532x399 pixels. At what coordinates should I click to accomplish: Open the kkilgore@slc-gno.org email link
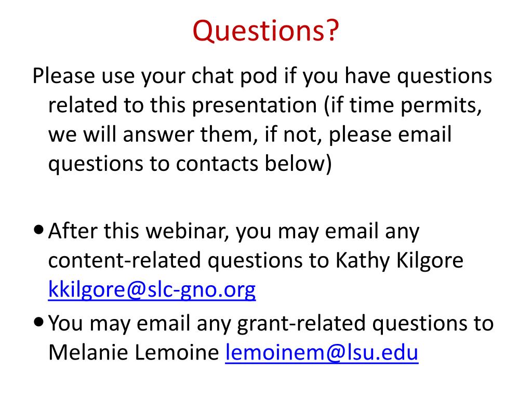pyautogui.click(x=152, y=290)
